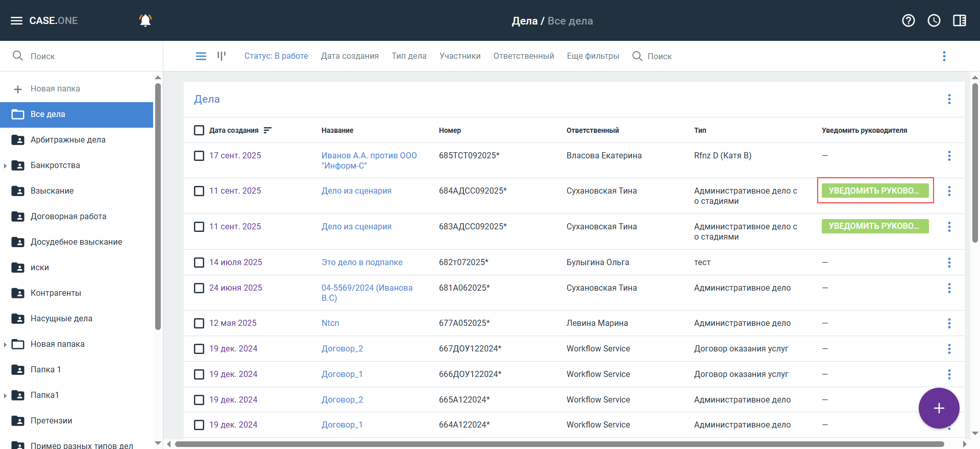Click the sidebar search field

coord(82,56)
